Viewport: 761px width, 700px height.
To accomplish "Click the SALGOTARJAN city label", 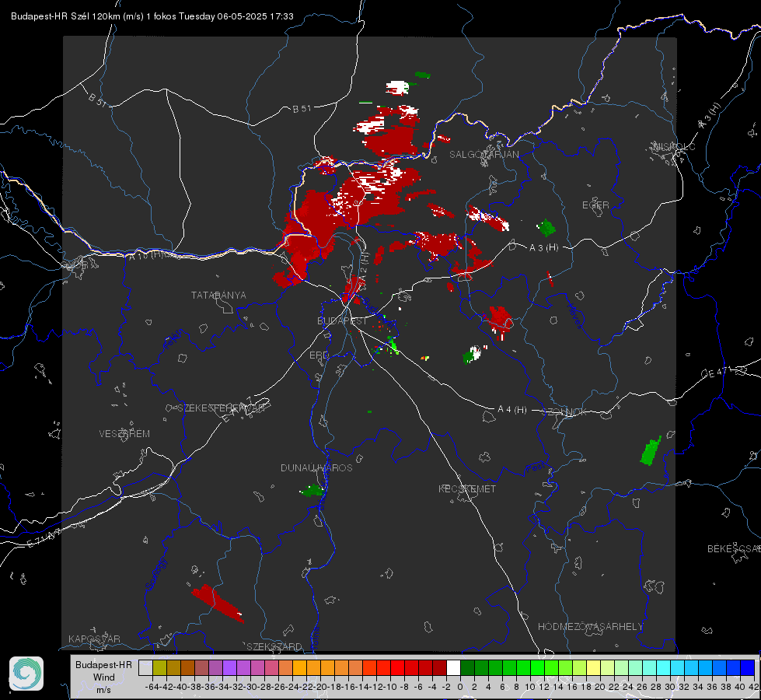I will coord(483,155).
